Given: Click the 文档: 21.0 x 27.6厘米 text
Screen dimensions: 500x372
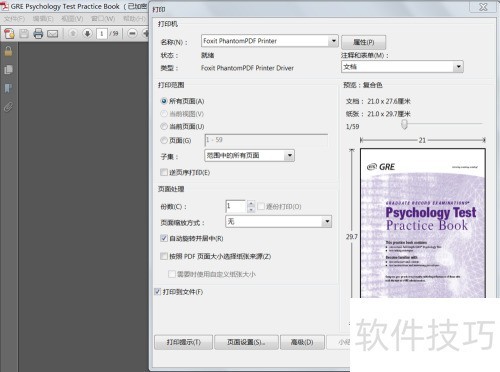Looking at the screenshot, I should click(378, 101).
